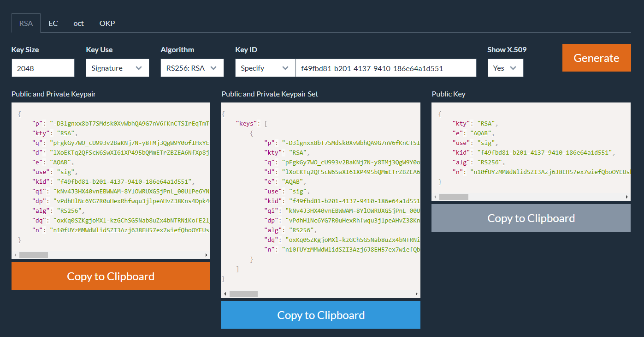Select the RSA tab
This screenshot has height=337, width=644.
point(26,23)
